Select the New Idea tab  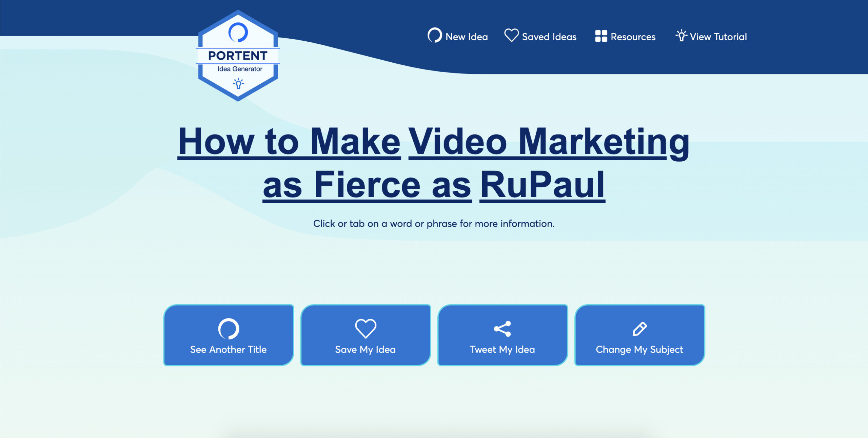click(x=458, y=36)
